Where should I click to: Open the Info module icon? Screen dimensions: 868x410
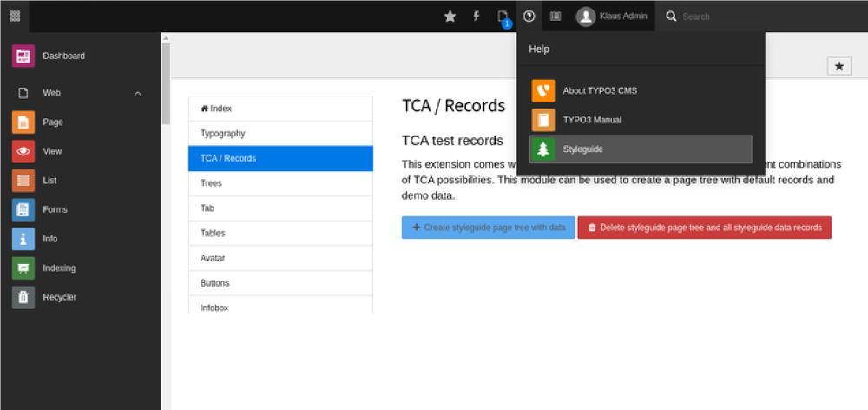click(23, 239)
